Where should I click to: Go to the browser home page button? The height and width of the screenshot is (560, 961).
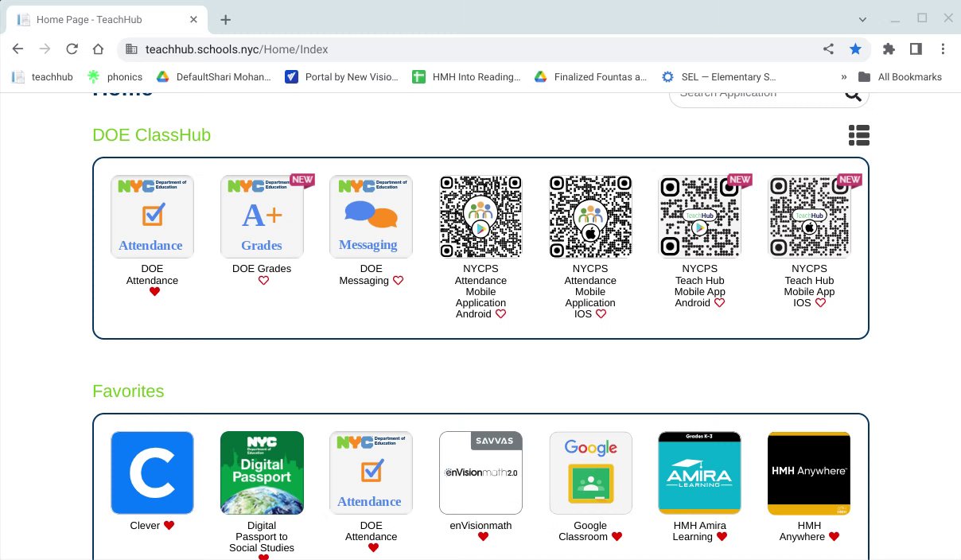[99, 49]
